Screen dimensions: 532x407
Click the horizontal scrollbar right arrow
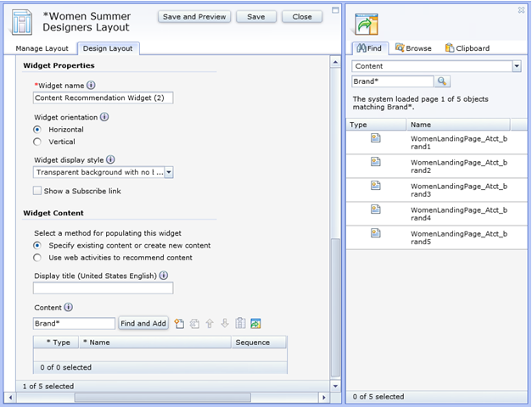tap(323, 397)
